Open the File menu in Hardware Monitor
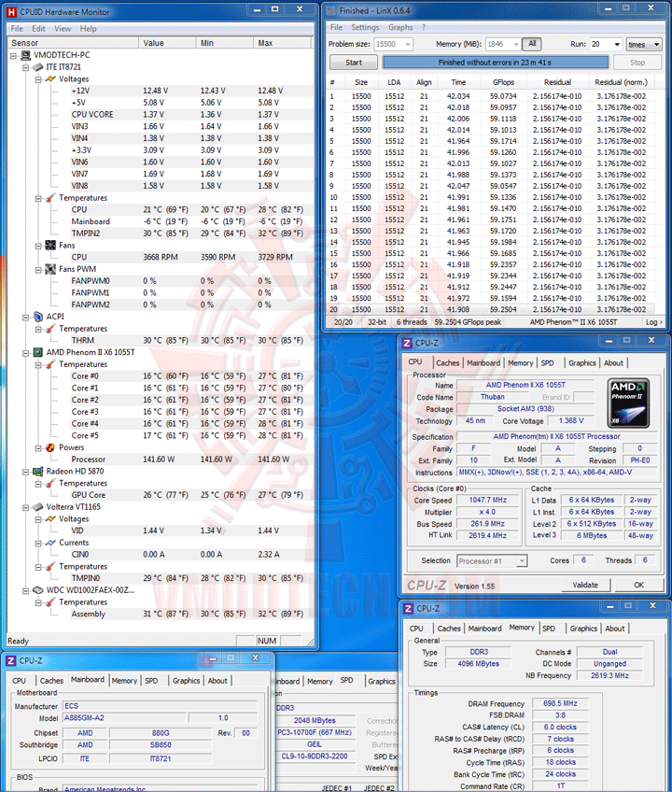Viewport: 672px width, 792px height. pos(17,29)
